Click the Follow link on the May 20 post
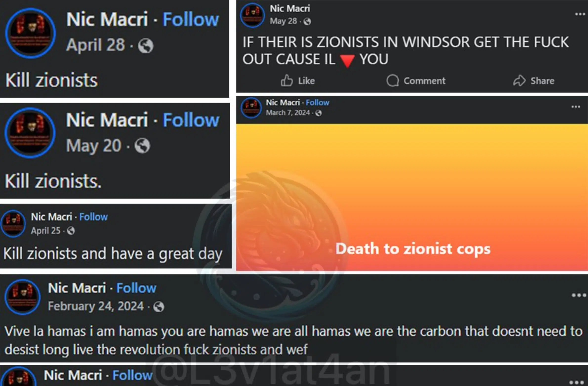 191,120
